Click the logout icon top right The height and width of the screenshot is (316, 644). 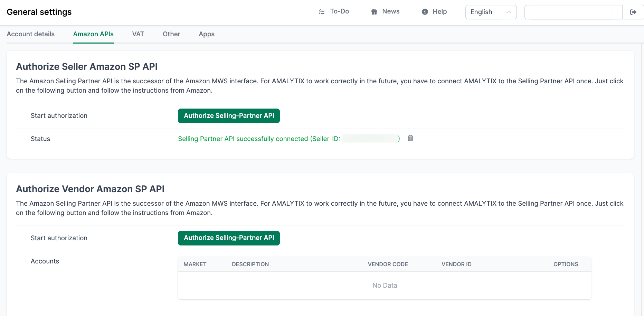click(634, 12)
